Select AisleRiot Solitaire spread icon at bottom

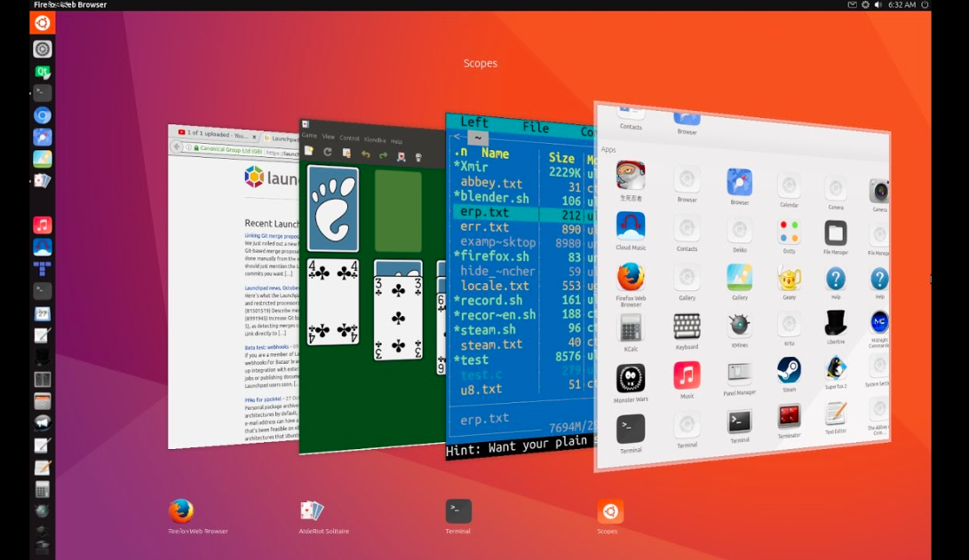(312, 510)
